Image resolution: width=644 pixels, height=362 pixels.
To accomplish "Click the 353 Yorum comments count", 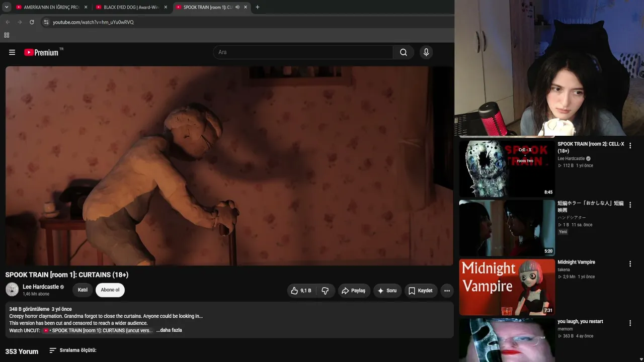I will pos(22,351).
